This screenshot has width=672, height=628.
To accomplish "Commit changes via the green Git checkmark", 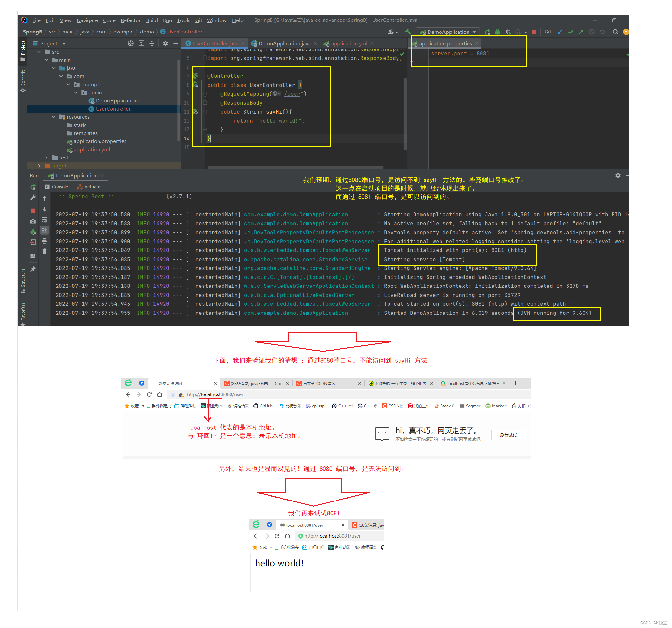I will pyautogui.click(x=571, y=32).
